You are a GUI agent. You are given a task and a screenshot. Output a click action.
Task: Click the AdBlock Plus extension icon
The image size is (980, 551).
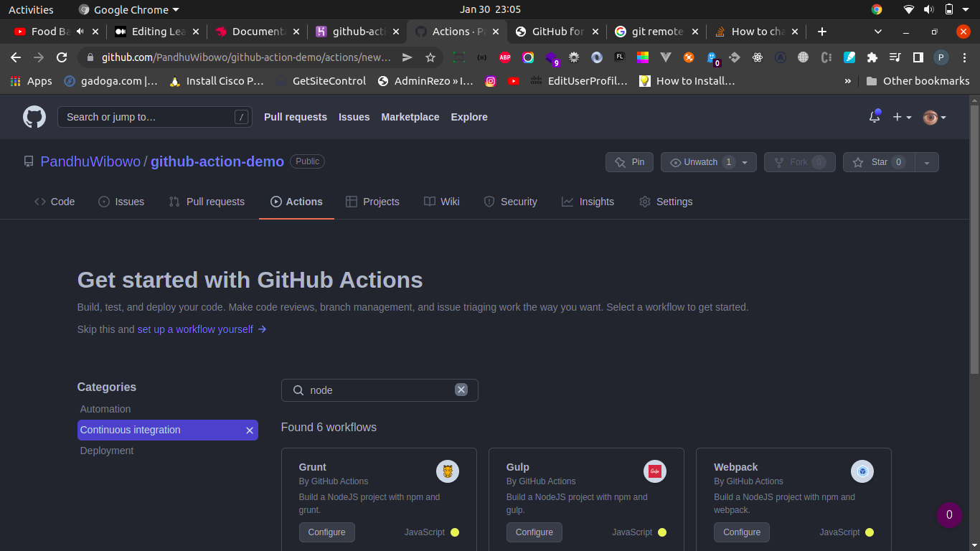click(x=505, y=57)
